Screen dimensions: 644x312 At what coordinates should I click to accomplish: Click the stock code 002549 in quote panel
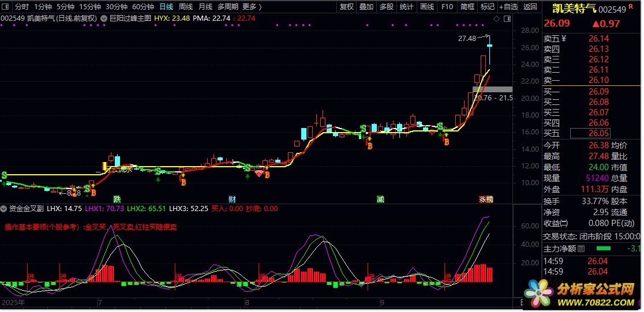612,9
